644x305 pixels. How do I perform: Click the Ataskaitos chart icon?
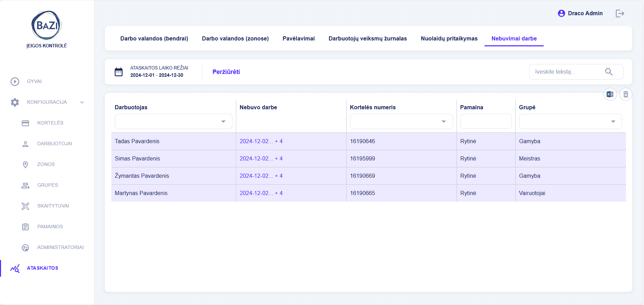15,268
